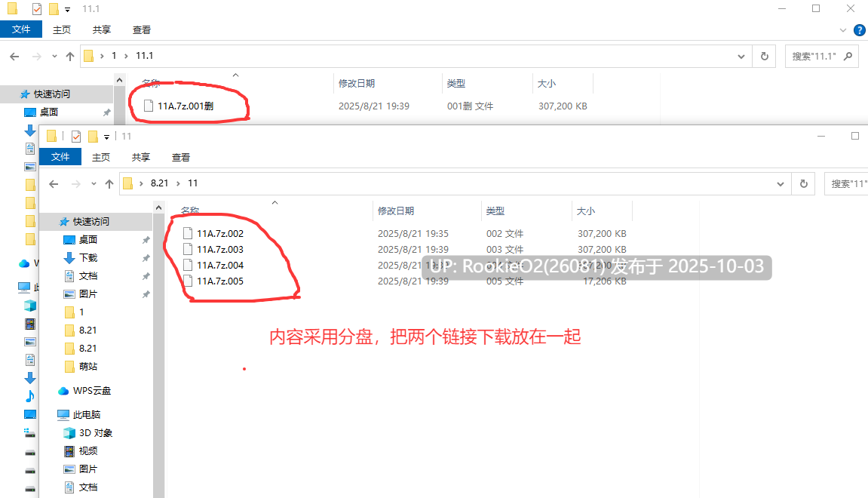Image resolution: width=868 pixels, height=498 pixels.
Task: Click 8.21 in the 11 window address bar
Action: pyautogui.click(x=159, y=183)
